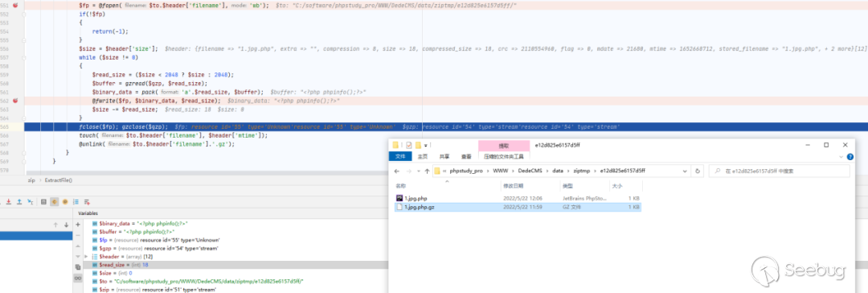Refresh the Explorer folder view
Screen dimensions: 868x293
tap(698, 171)
